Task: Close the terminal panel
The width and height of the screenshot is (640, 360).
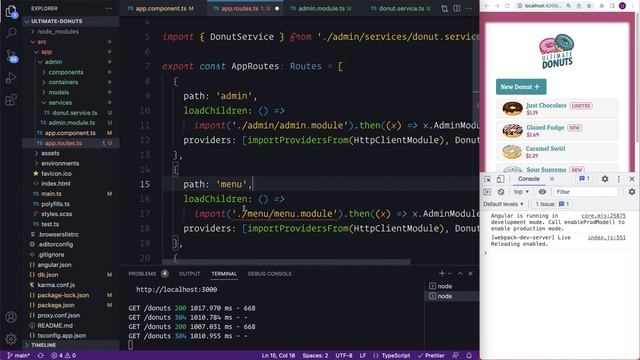Action: click(470, 273)
